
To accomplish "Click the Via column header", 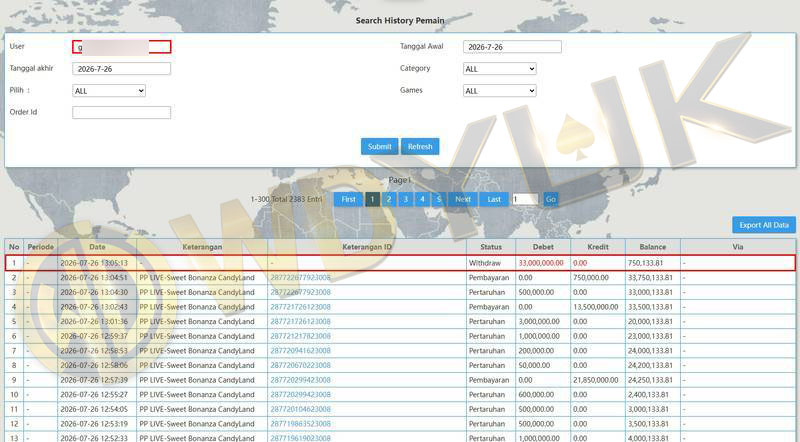I will coord(738,247).
